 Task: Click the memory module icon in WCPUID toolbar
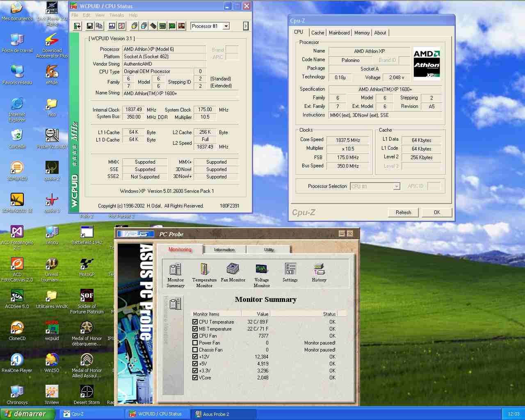click(x=153, y=26)
